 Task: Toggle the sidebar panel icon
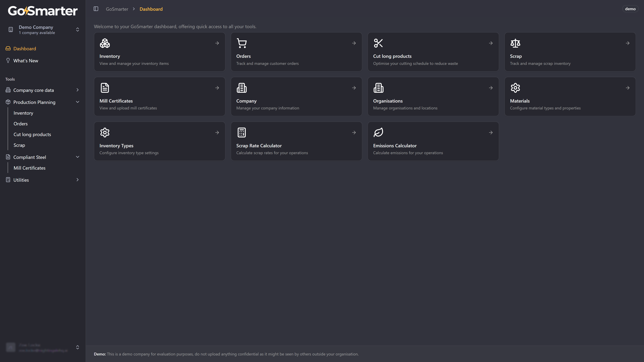(x=96, y=9)
